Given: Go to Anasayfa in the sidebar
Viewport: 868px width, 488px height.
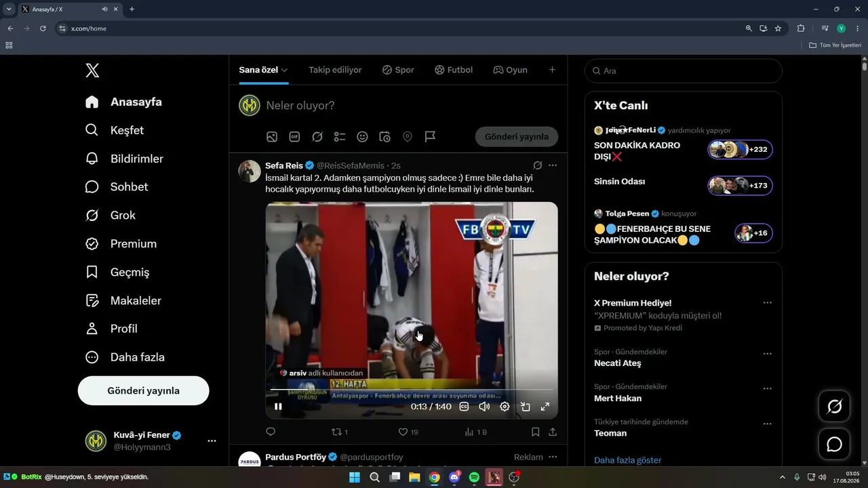Looking at the screenshot, I should pyautogui.click(x=123, y=102).
